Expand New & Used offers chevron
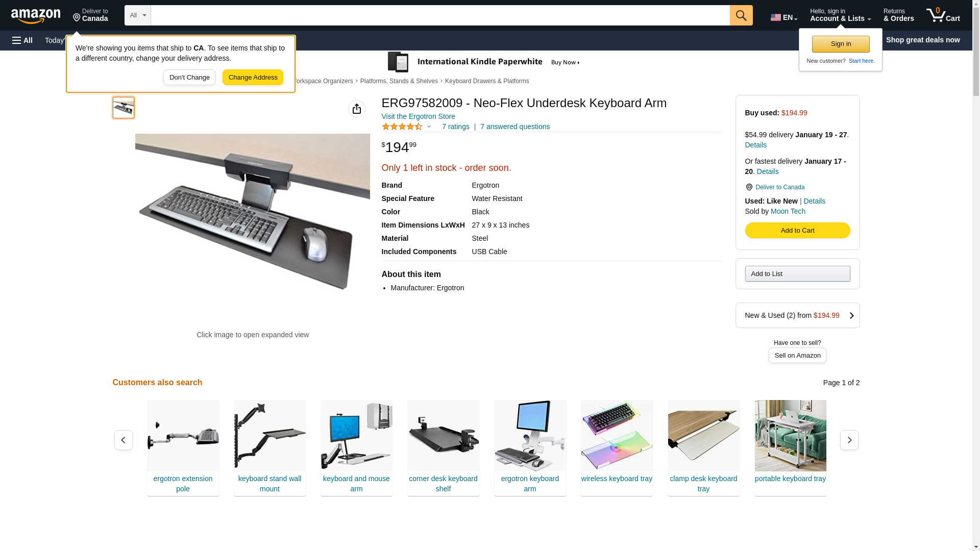Screen dimensions: 980x551 point(851,315)
